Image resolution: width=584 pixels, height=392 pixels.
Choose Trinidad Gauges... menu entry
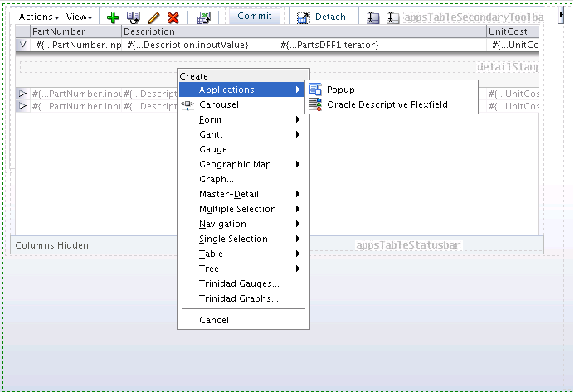[x=242, y=283]
